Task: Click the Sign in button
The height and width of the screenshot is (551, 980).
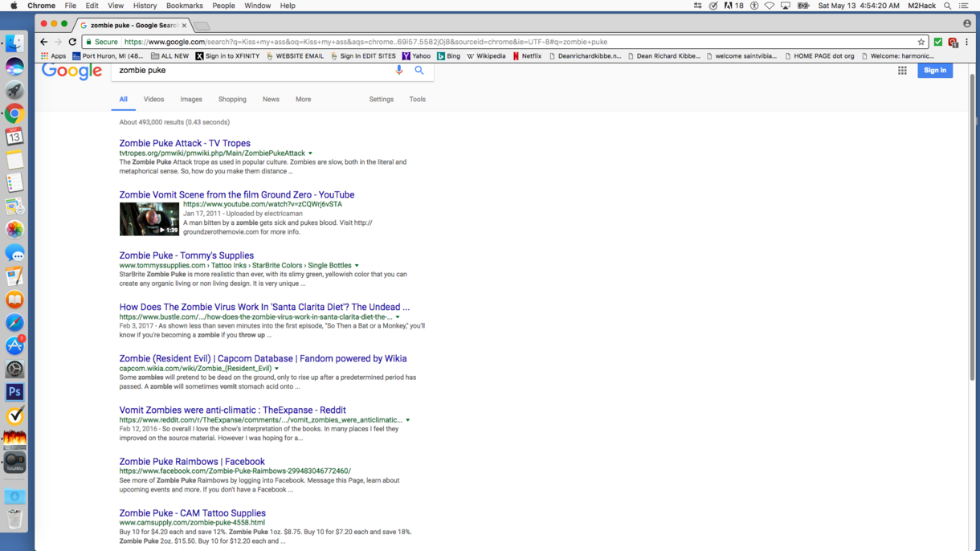Action: point(935,71)
